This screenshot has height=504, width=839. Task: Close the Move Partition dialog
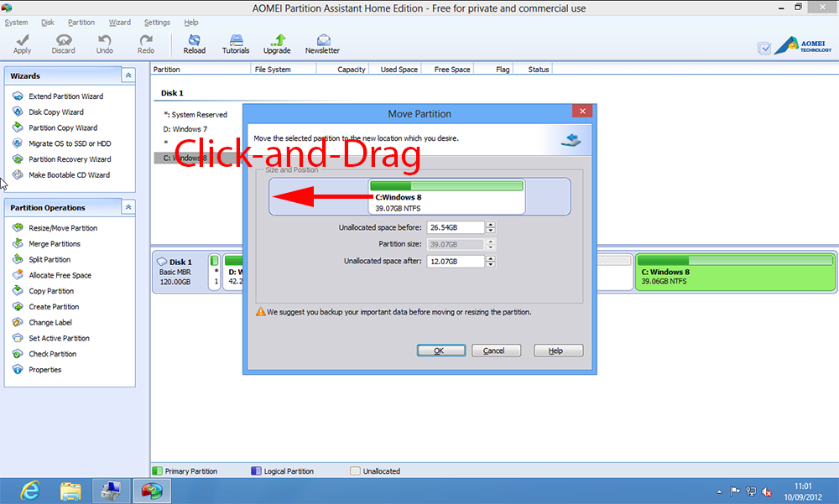(582, 111)
